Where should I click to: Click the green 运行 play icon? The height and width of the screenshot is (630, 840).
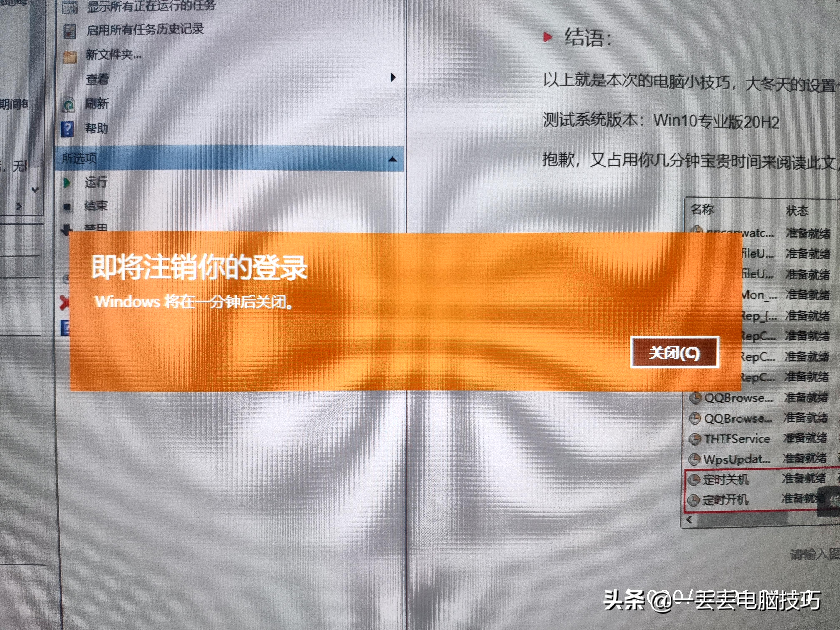67,183
